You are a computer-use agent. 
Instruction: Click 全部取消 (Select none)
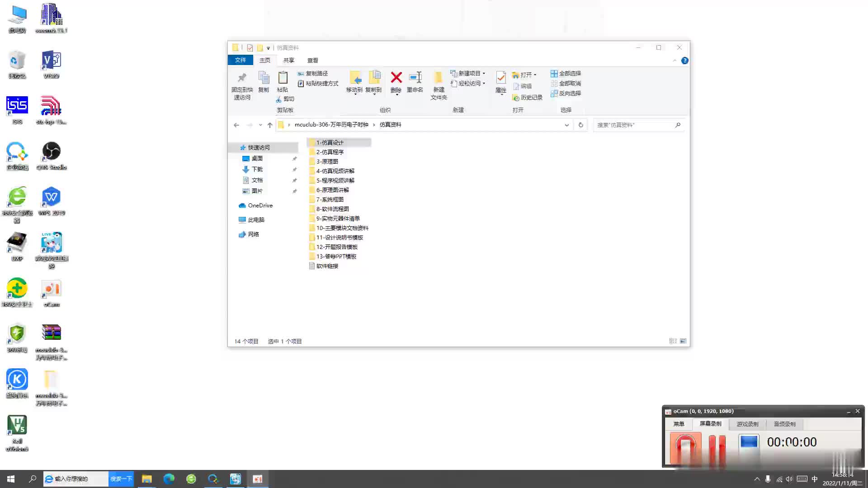coord(566,83)
